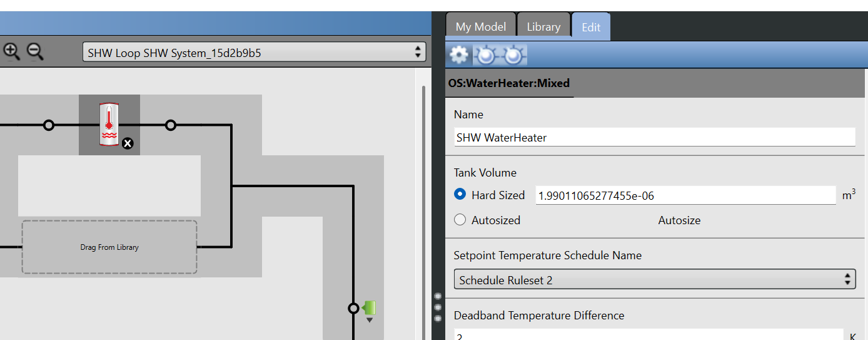Image resolution: width=868 pixels, height=340 pixels.
Task: Click the Drag From Library drop zone
Action: 109,247
